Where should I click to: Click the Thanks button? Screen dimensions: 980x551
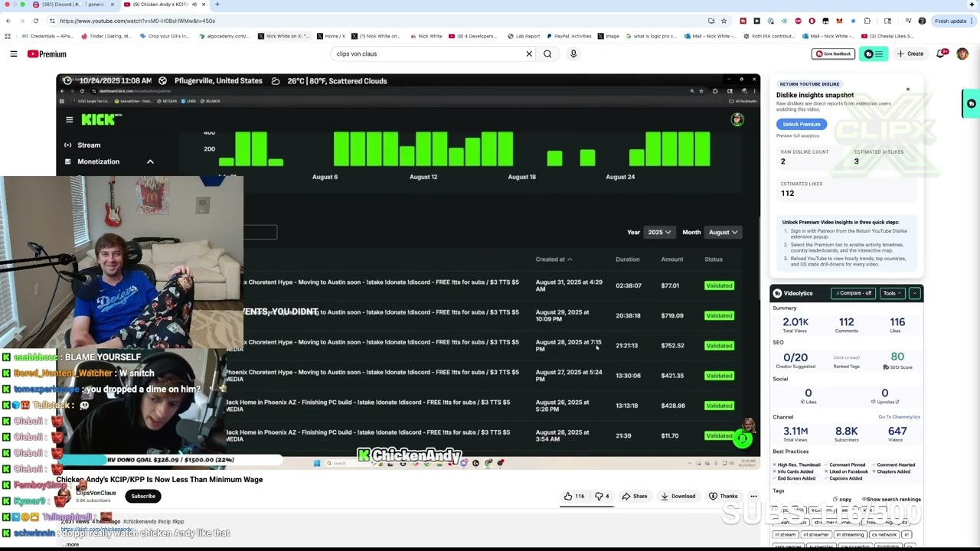723,496
